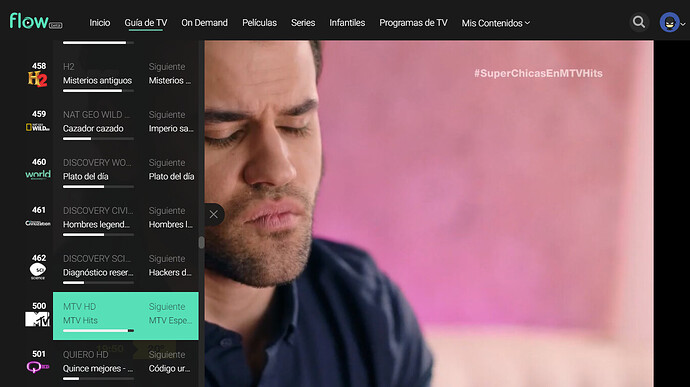Open the Series section

[303, 22]
